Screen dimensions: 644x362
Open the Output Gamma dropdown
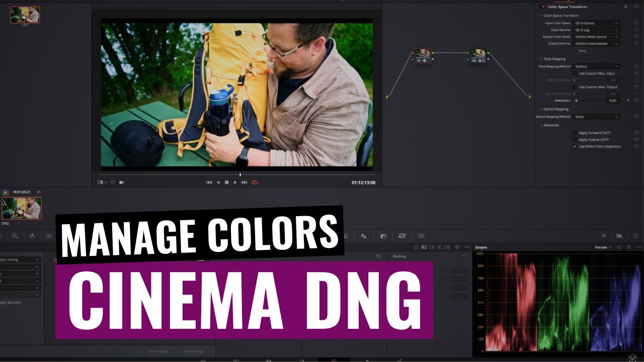coord(596,44)
